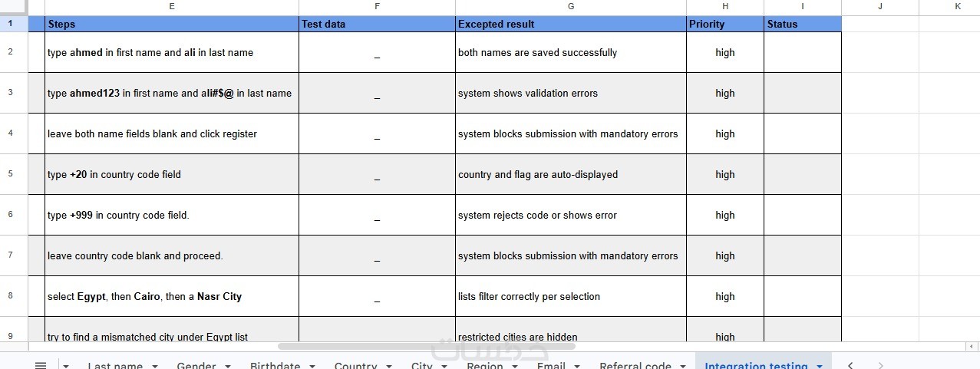Select row 5 header
The height and width of the screenshot is (369, 980).
pos(11,174)
